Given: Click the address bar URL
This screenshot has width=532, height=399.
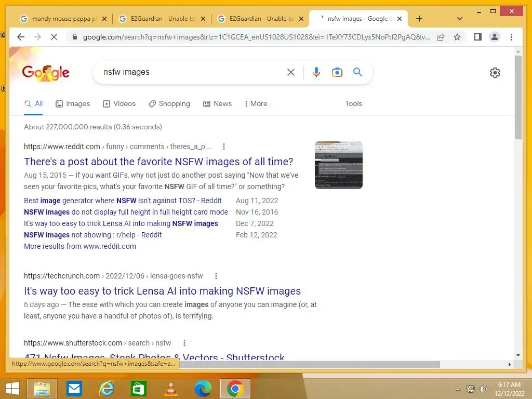Looking at the screenshot, I should click(x=257, y=37).
